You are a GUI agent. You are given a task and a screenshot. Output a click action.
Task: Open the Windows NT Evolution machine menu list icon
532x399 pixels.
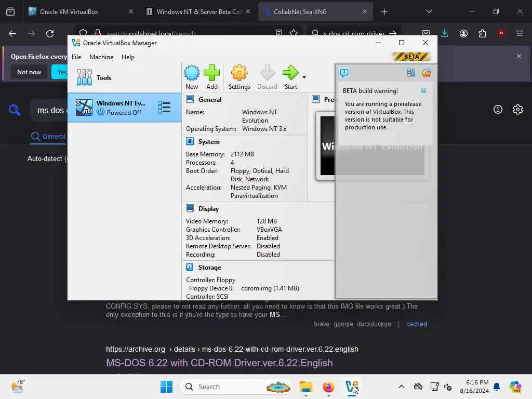(x=164, y=108)
